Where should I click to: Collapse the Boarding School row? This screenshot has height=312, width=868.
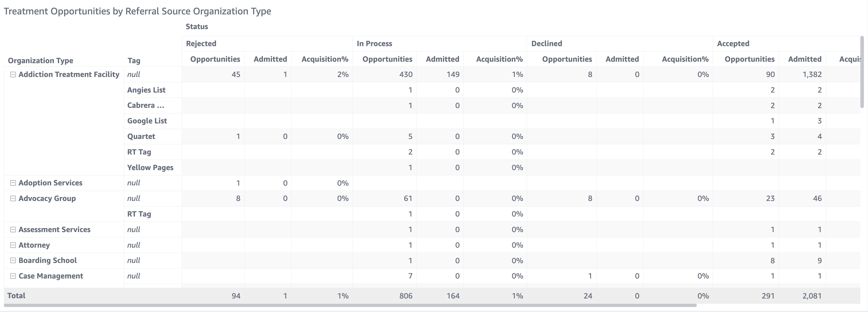point(13,261)
